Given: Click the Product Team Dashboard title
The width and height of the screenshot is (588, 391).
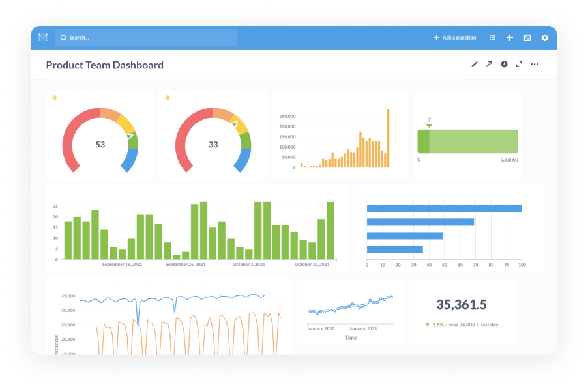Looking at the screenshot, I should [104, 65].
